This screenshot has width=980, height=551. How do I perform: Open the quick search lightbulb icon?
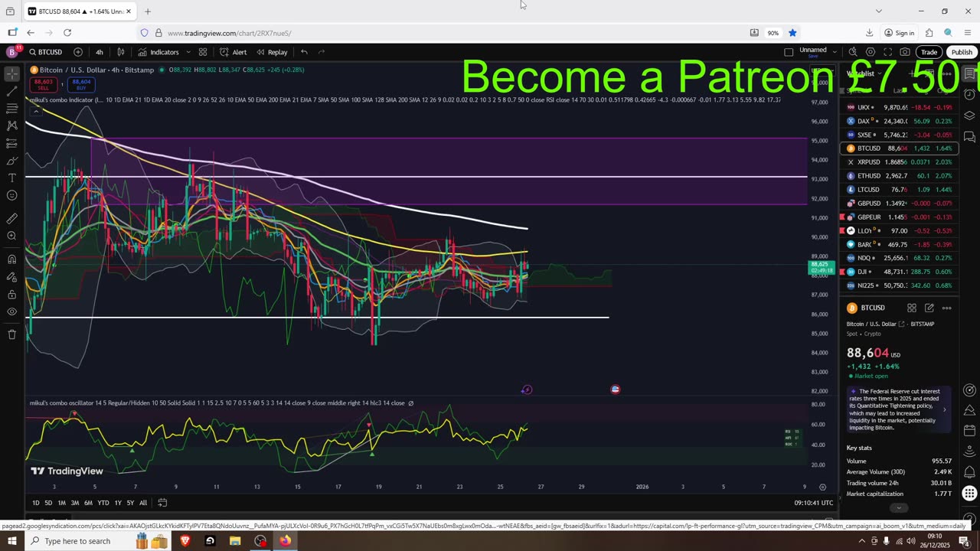coord(852,52)
